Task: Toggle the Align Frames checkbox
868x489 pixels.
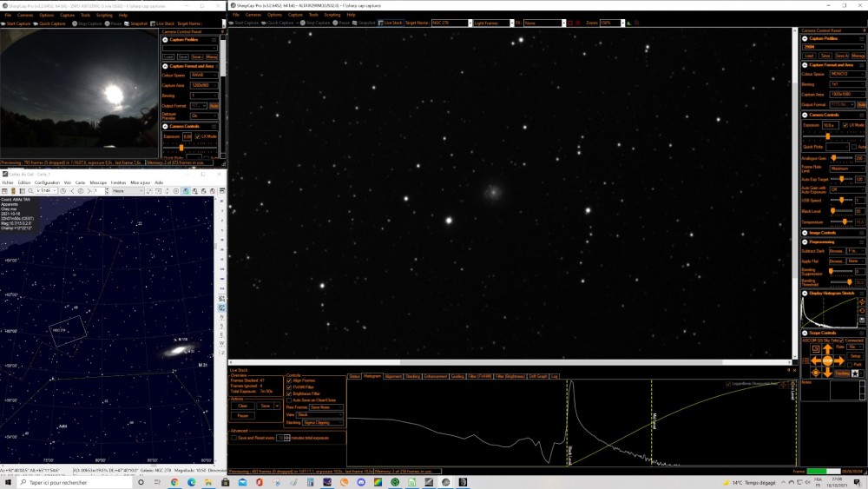Action: click(289, 380)
